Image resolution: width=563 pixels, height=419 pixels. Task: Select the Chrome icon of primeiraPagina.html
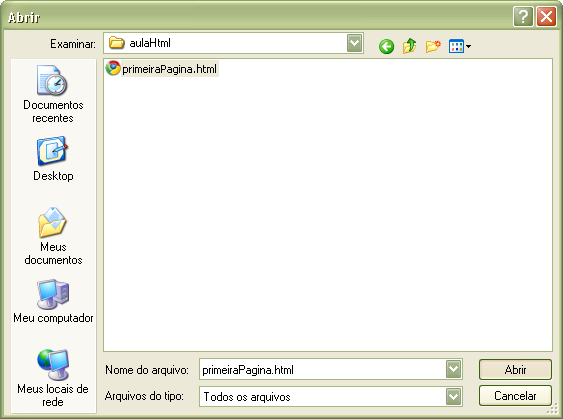point(113,68)
